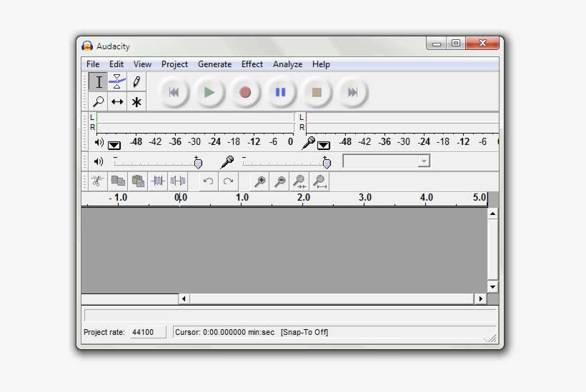The height and width of the screenshot is (392, 586).
Task: Click the input level meter L bar
Action: pos(402,118)
